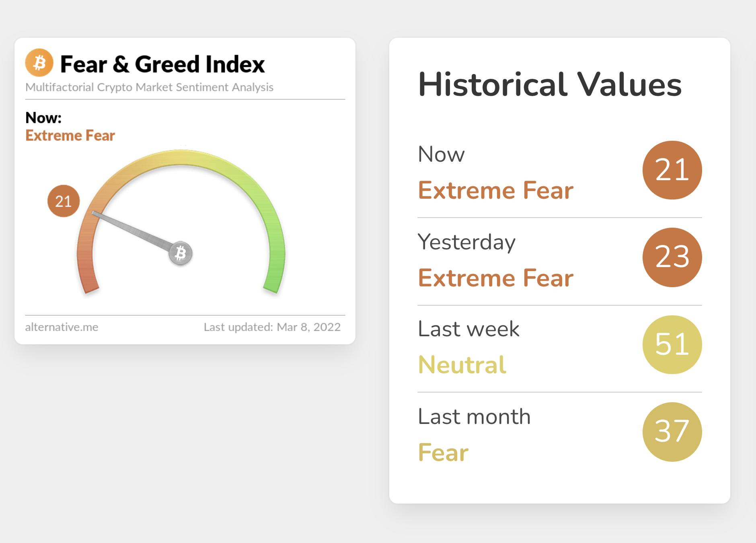
Task: Click the yellow Fear label under Last month
Action: click(443, 452)
